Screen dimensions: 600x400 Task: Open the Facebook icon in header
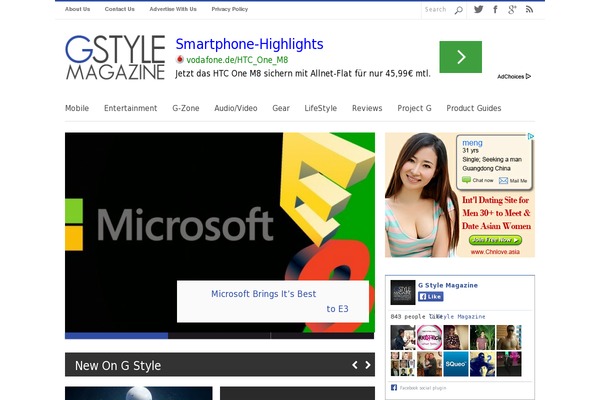pyautogui.click(x=496, y=9)
